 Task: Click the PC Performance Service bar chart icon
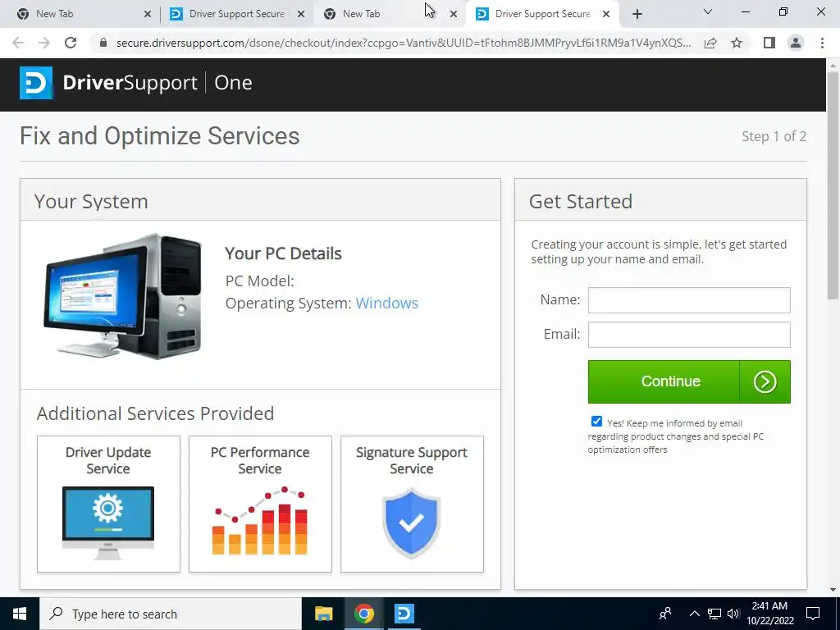click(x=260, y=521)
